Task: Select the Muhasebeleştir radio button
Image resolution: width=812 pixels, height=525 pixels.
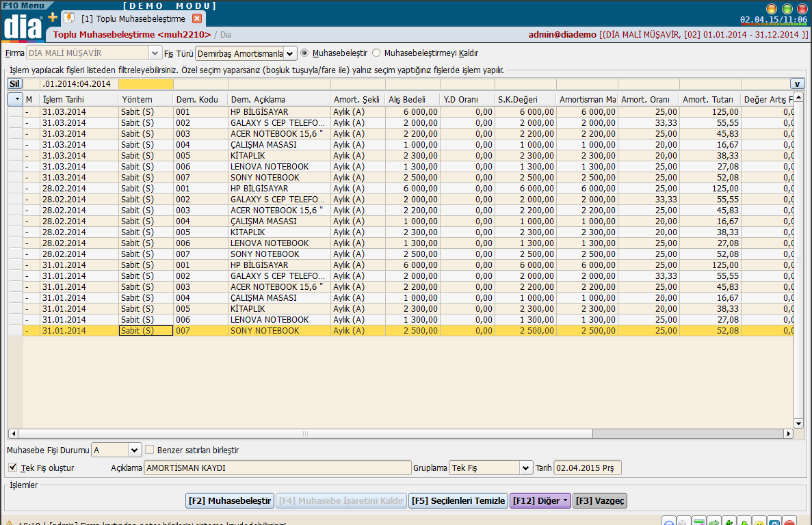Action: [304, 53]
